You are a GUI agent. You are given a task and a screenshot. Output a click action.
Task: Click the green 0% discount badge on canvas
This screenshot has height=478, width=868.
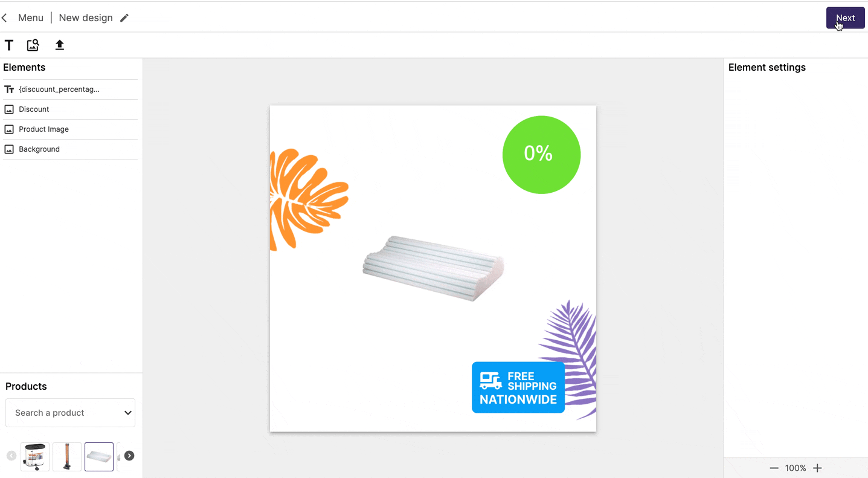click(x=541, y=155)
